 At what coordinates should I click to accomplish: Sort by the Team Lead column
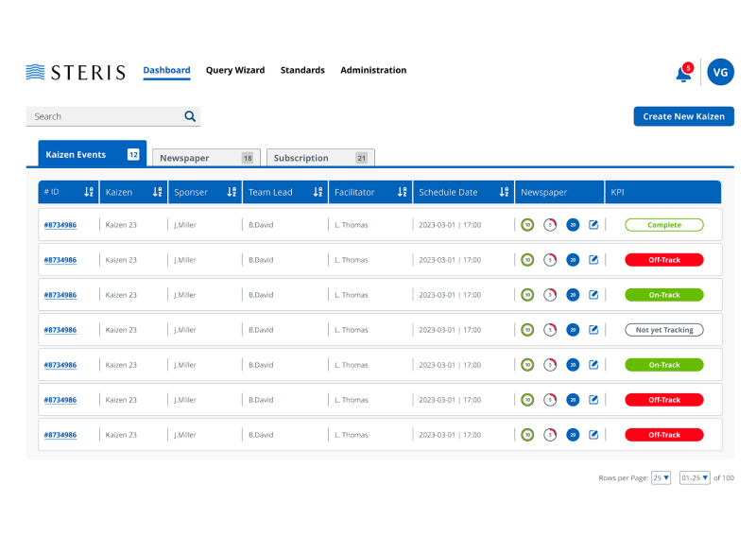[318, 192]
